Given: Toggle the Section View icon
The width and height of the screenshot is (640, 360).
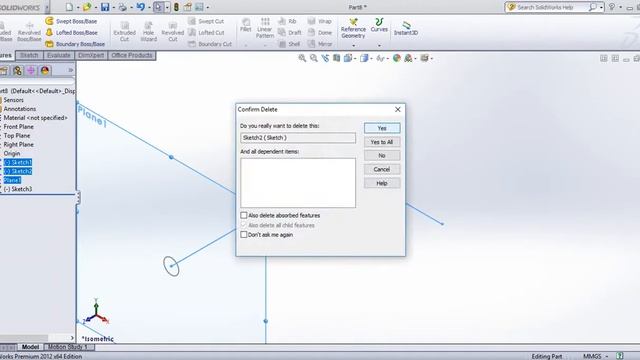Looking at the screenshot, I should point(336,58).
